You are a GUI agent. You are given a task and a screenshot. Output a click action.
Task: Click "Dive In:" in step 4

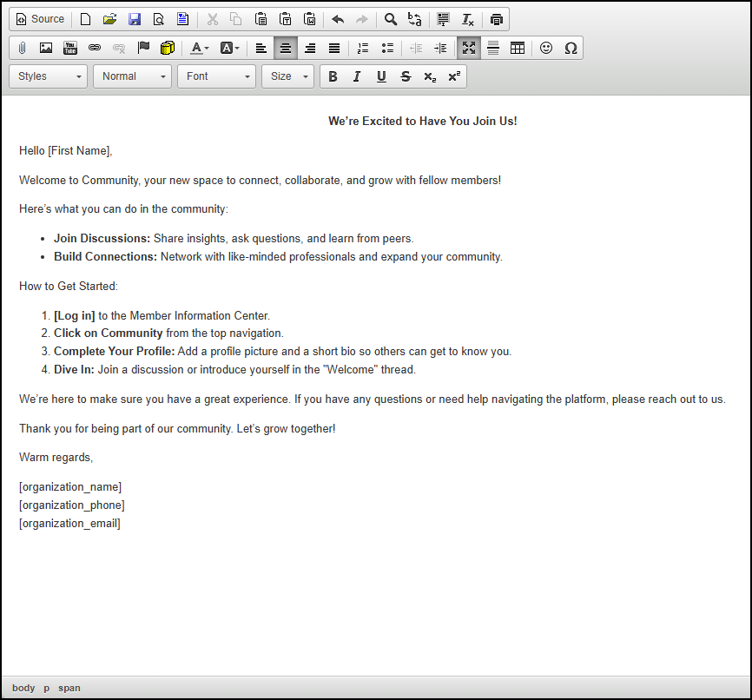(75, 369)
